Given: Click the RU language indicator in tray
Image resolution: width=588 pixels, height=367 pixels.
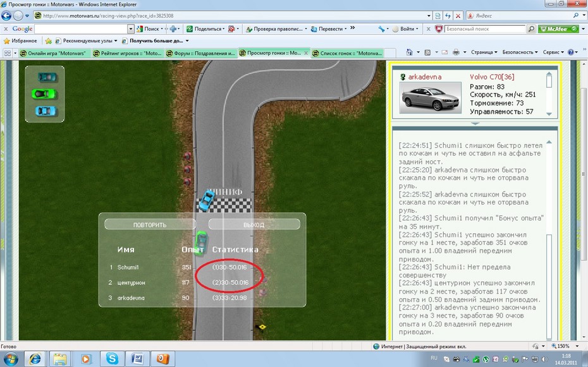Looking at the screenshot, I should coord(434,358).
